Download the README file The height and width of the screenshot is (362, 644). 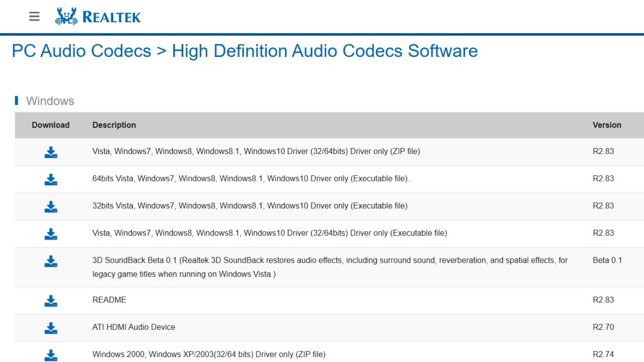(x=51, y=301)
